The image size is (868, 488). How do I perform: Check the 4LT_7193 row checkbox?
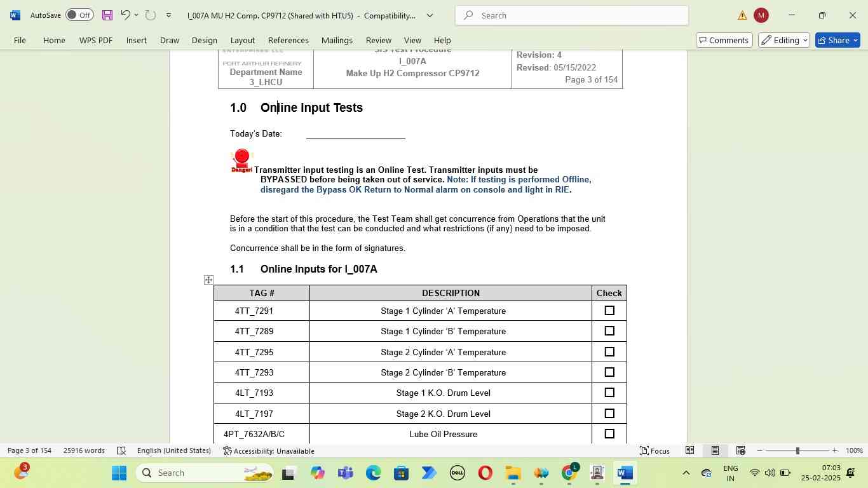click(x=609, y=393)
